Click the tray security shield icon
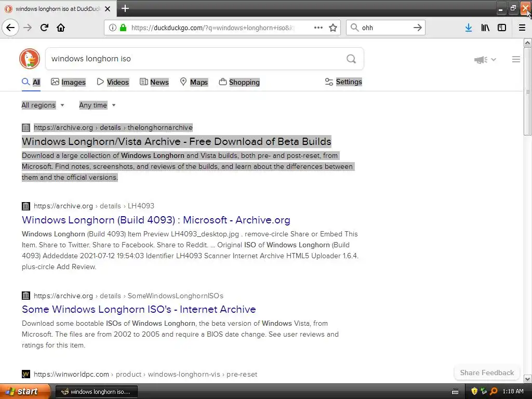The width and height of the screenshot is (532, 399). point(474,391)
